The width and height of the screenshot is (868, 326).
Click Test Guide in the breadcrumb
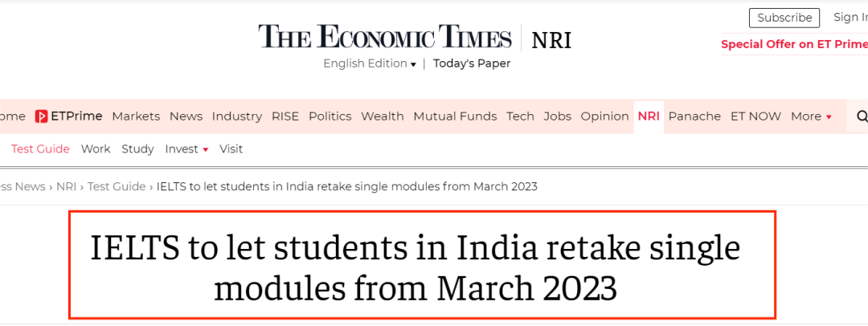[x=117, y=186]
